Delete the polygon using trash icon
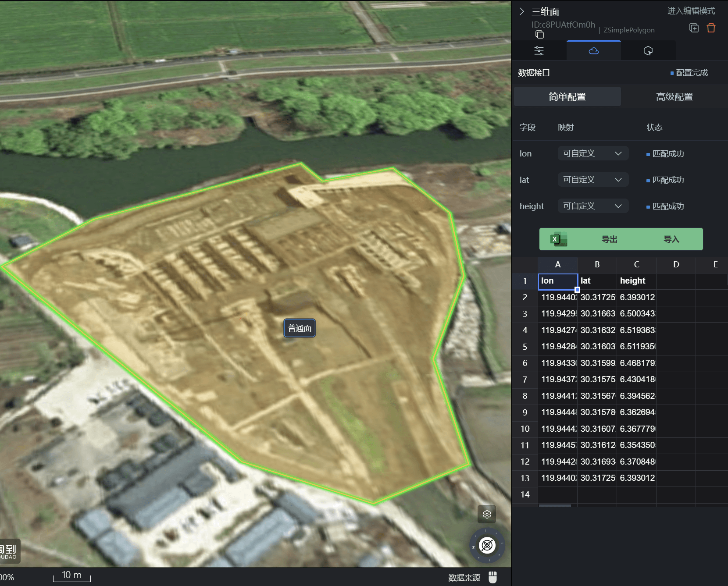Image resolution: width=728 pixels, height=586 pixels. point(711,28)
